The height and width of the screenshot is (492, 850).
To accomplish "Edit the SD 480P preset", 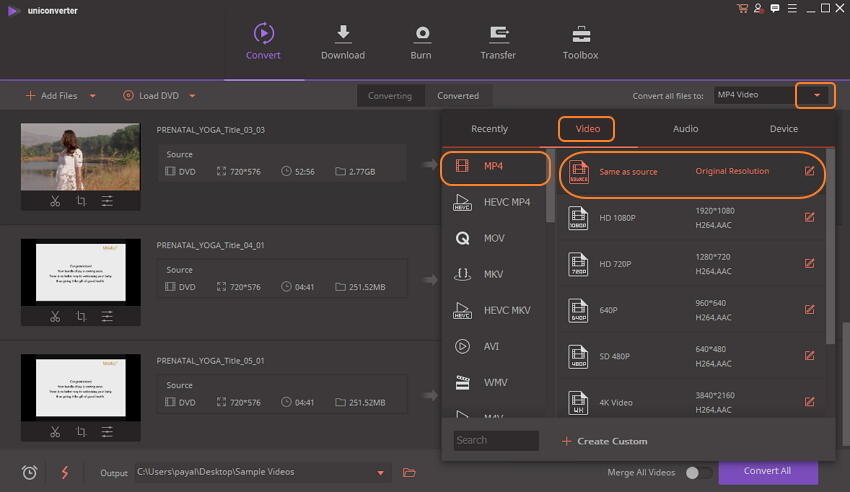I will pyautogui.click(x=809, y=355).
